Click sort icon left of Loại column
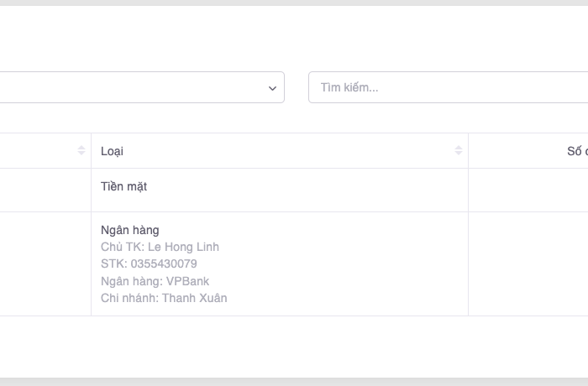588x386 pixels. [x=81, y=151]
